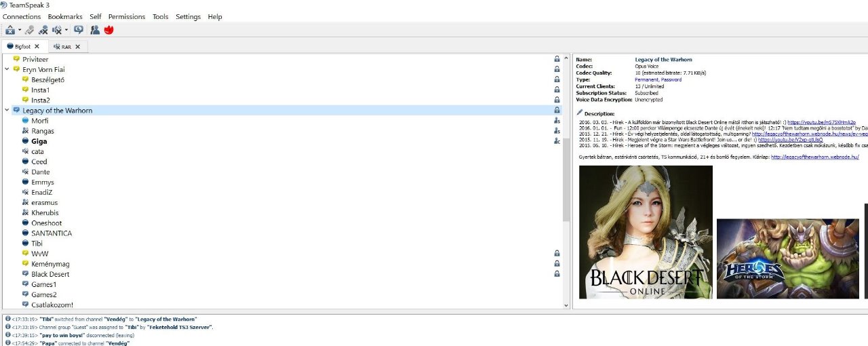Image resolution: width=868 pixels, height=346 pixels.
Task: Open the Star Wars Battlefront youtu.be link
Action: click(790, 140)
